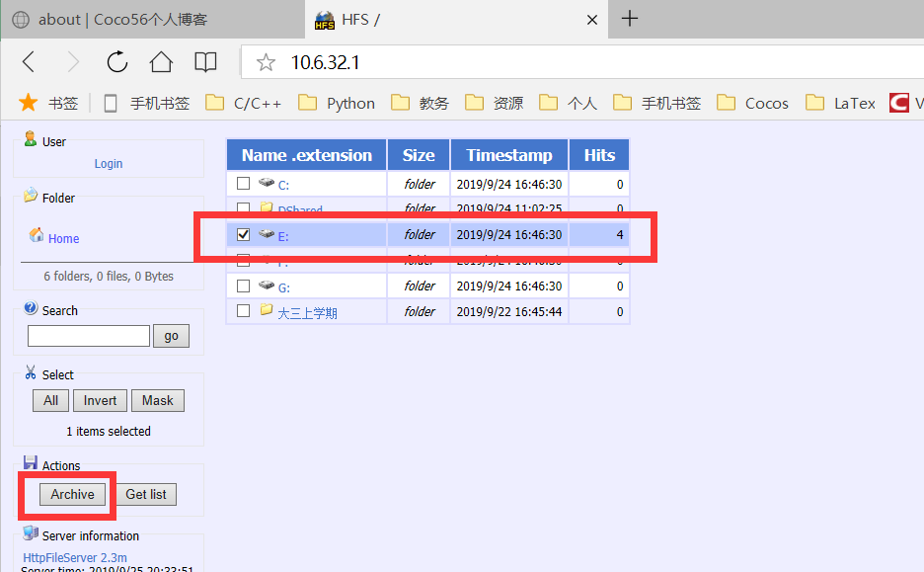Screen dimensions: 924x572
Task: Check the checkbox for 大三上学期
Action: [242, 310]
